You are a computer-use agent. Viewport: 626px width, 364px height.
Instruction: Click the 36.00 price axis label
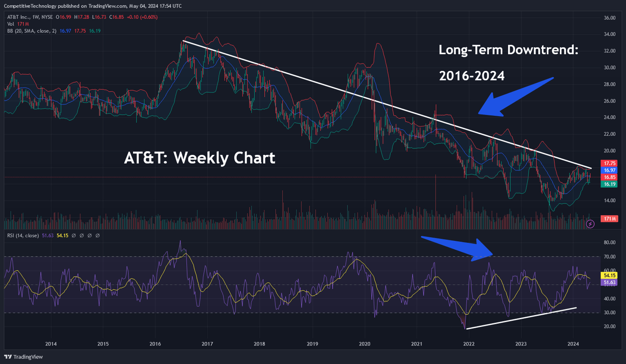point(609,18)
